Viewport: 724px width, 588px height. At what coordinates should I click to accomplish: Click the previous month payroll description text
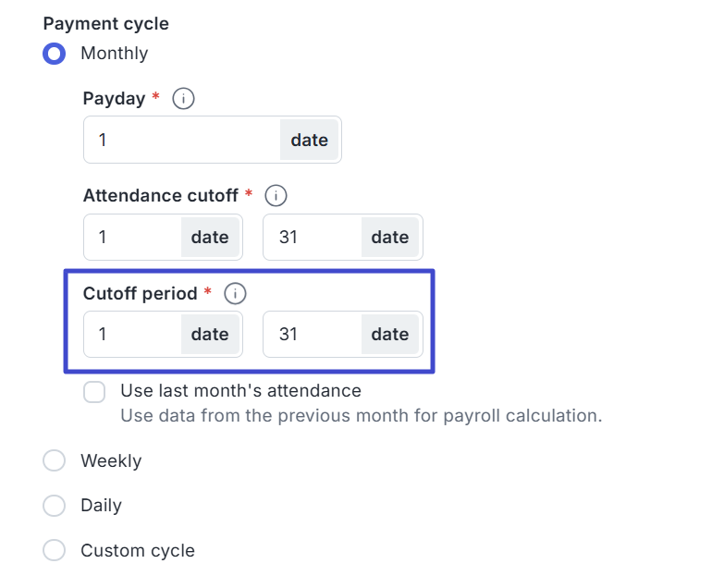point(361,416)
